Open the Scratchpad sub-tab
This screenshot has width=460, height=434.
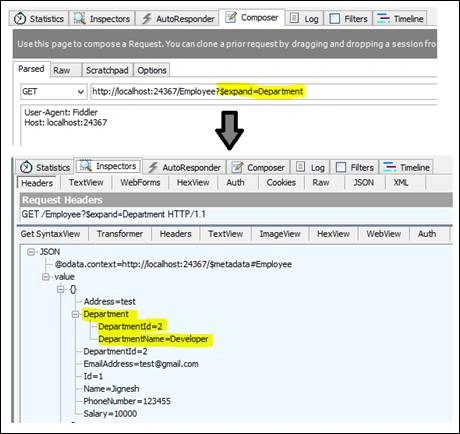coord(107,70)
